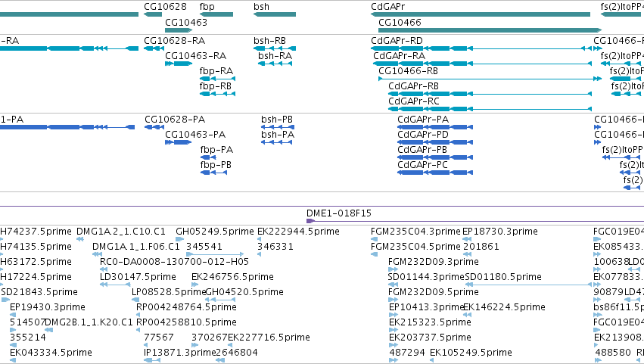Select transcript bsh-RB
Viewport: 644px width, 364px height.
(275, 48)
